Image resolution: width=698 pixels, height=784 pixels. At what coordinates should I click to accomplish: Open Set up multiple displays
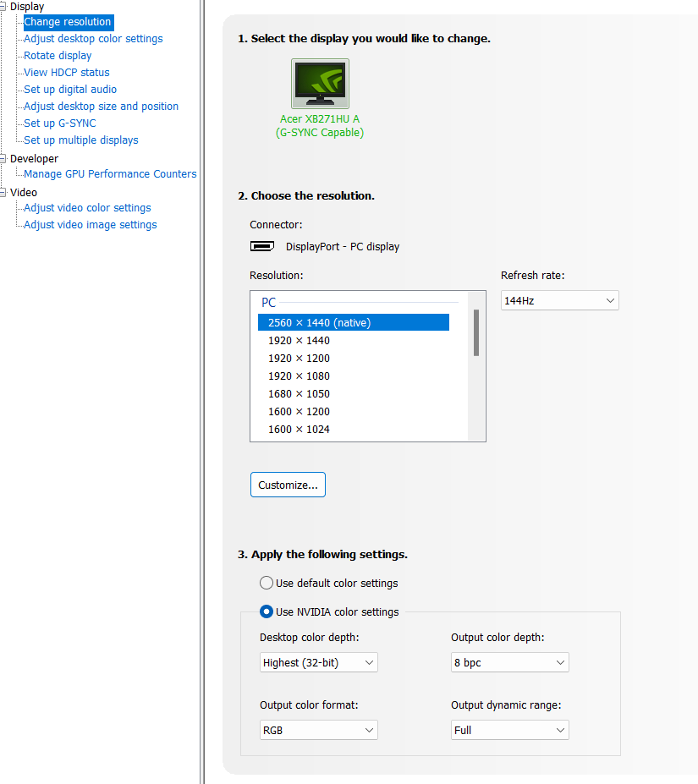point(81,140)
